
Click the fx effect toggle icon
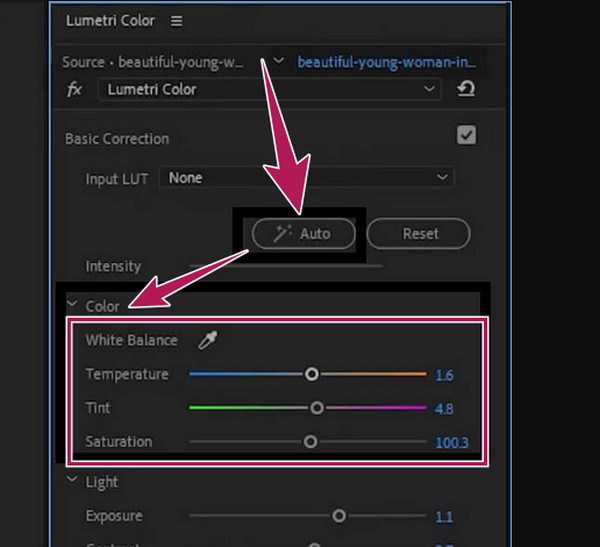click(x=74, y=90)
